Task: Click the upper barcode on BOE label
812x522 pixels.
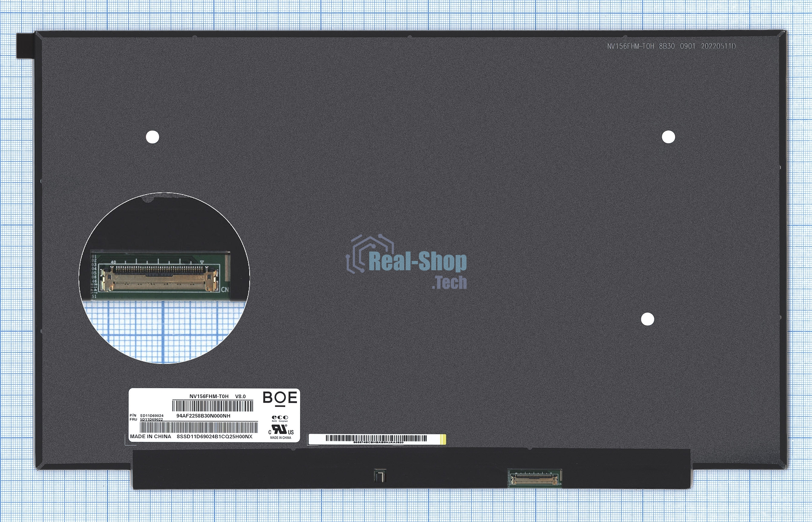Action: point(213,406)
